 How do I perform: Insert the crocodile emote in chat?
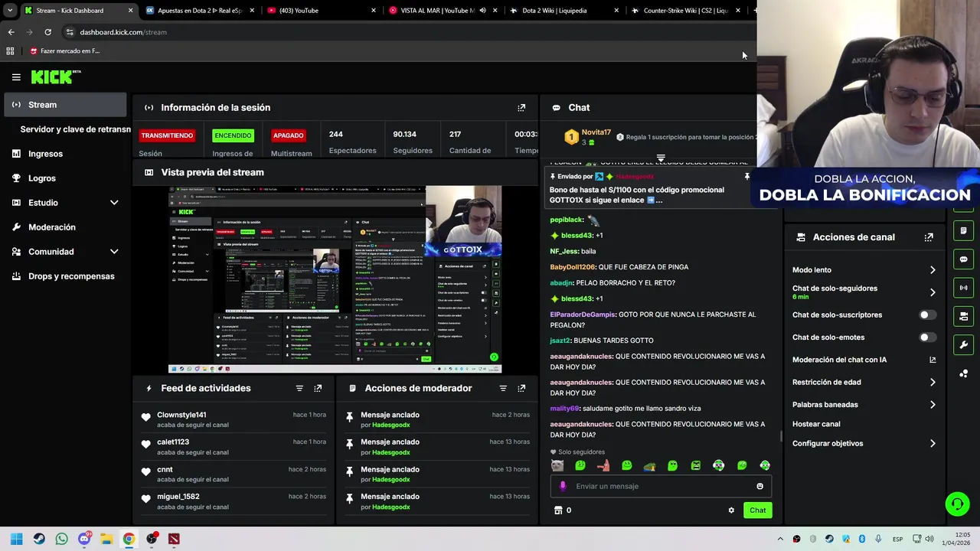click(x=649, y=465)
